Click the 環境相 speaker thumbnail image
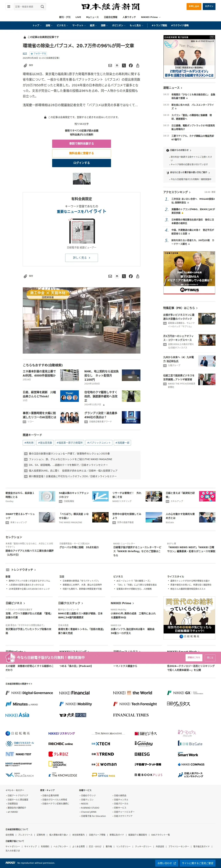This screenshot has height=868, width=221. point(81,179)
